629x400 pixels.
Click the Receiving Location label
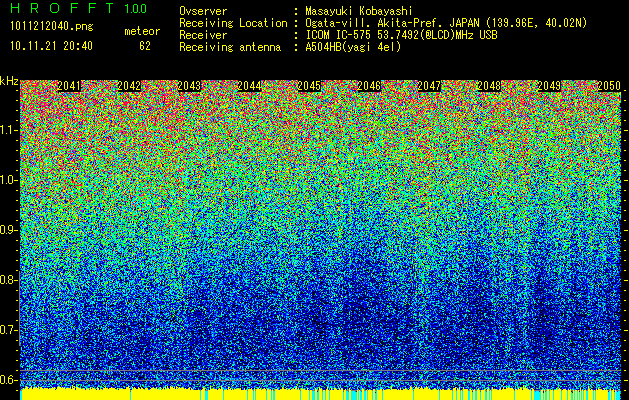[x=233, y=23]
